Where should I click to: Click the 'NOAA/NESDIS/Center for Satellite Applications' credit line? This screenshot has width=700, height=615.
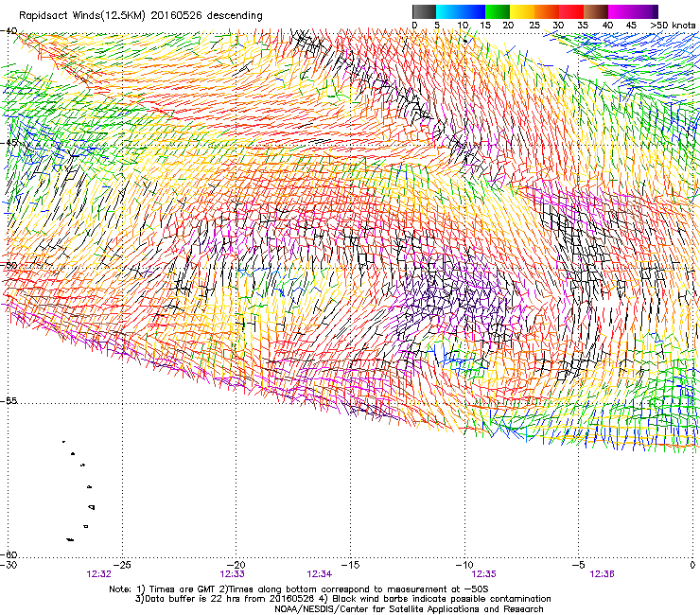pyautogui.click(x=409, y=609)
